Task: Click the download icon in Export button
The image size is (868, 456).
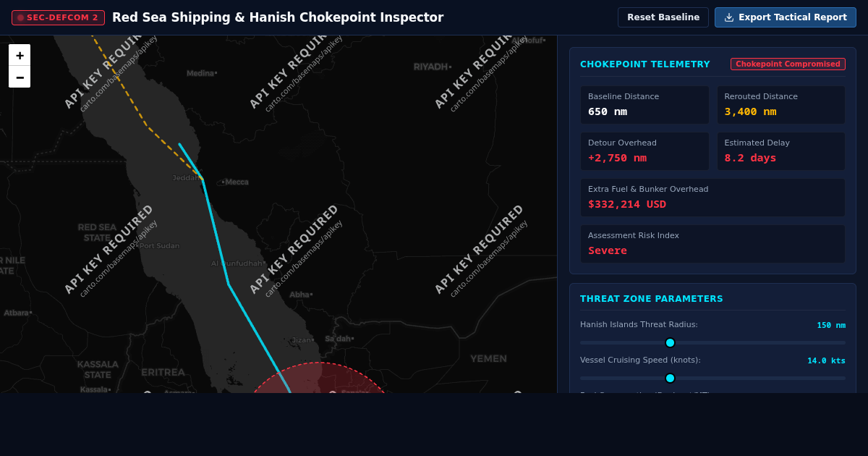Action: [729, 17]
